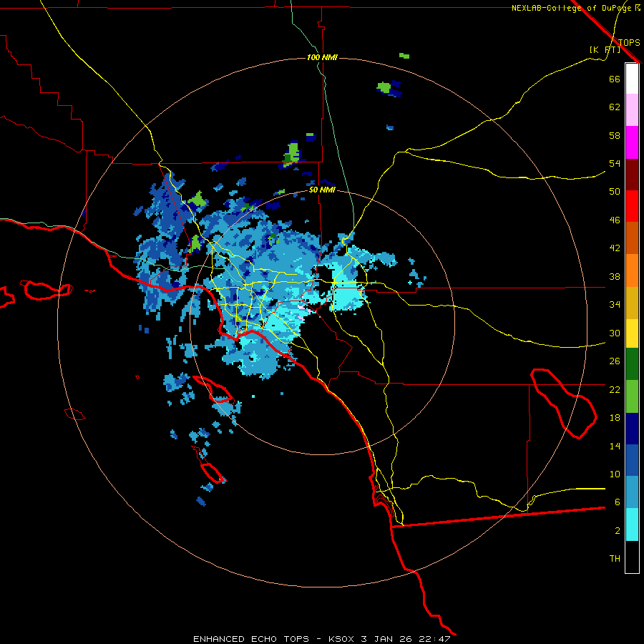
Task: Click the "22" legend value
Action: [x=615, y=389]
